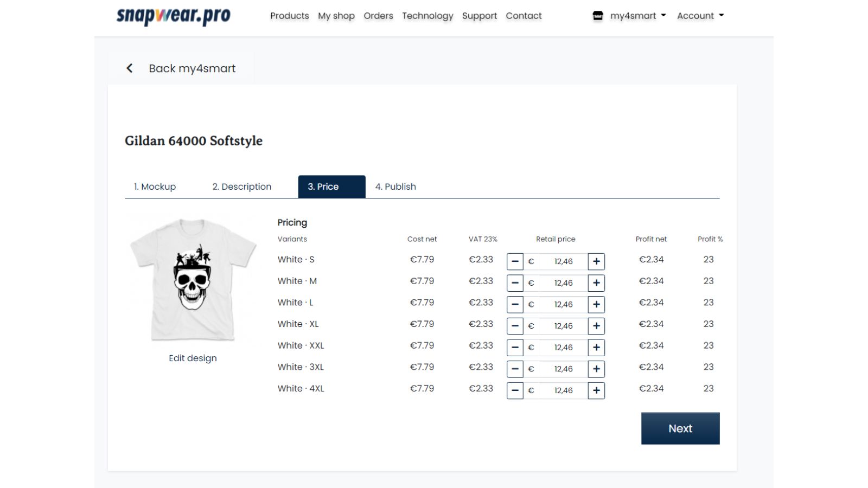
Task: Click the back arrow beside Back my4smart
Action: [129, 68]
